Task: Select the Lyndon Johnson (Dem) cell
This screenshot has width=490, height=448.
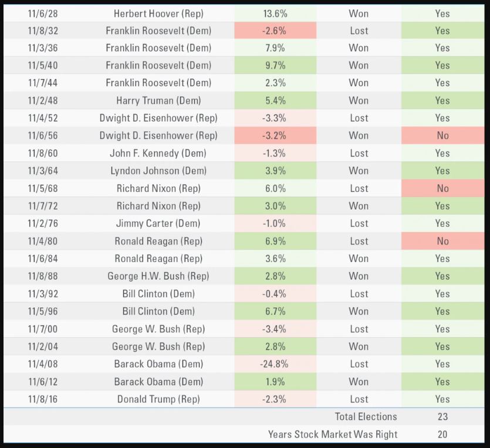Action: (158, 171)
